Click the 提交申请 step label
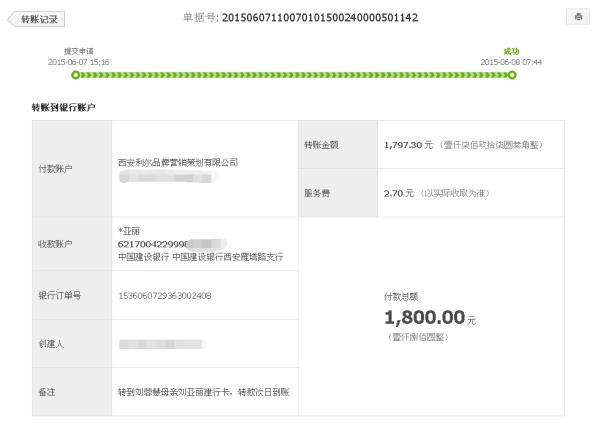 (x=78, y=51)
